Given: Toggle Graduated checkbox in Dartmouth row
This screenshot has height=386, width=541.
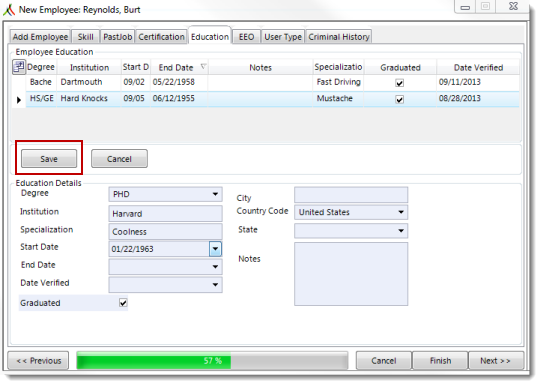Looking at the screenshot, I should 400,83.
